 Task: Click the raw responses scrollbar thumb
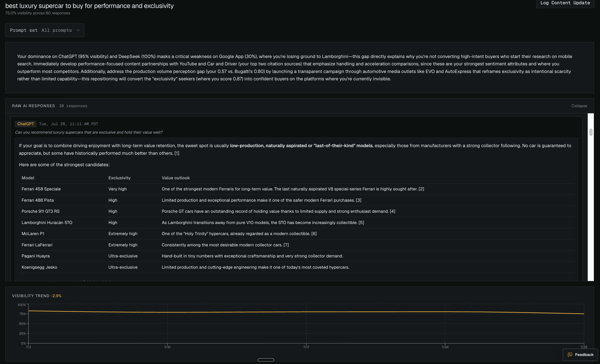(591, 132)
